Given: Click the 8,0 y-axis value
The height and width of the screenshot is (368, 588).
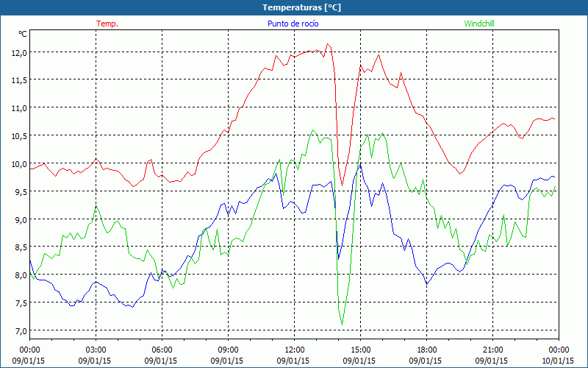Looking at the screenshot, I should [x=21, y=275].
